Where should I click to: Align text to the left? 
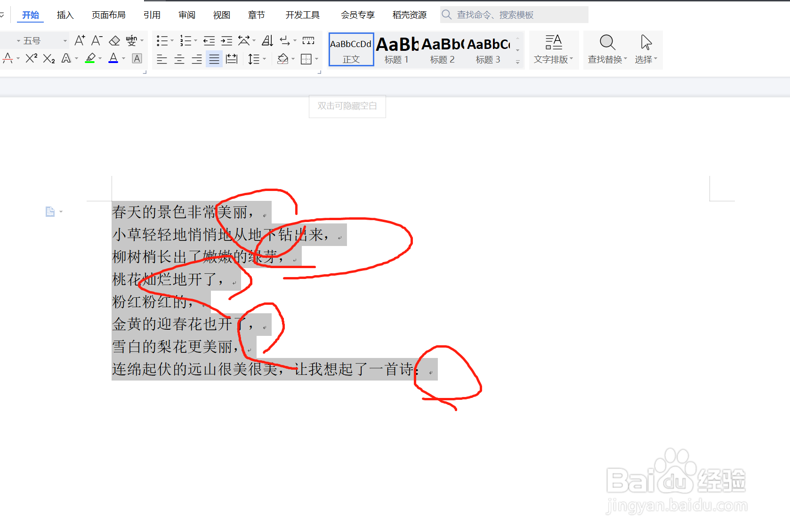pyautogui.click(x=162, y=59)
